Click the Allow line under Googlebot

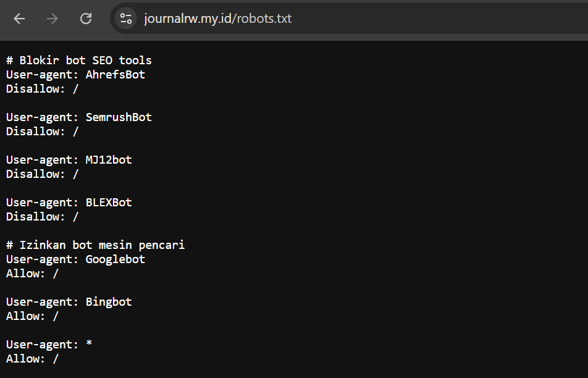(x=32, y=274)
